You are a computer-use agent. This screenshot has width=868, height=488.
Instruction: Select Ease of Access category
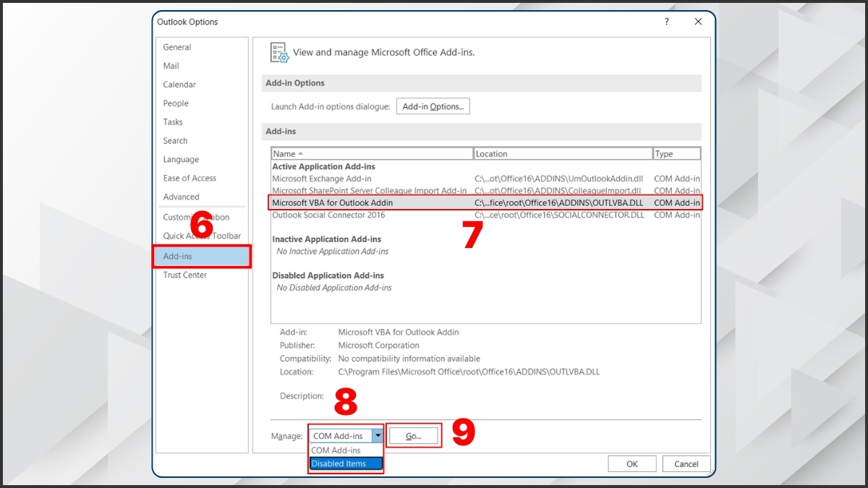click(x=190, y=179)
